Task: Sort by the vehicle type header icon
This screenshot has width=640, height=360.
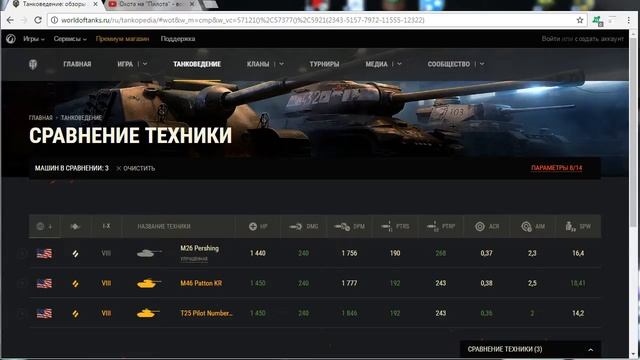Action: [x=76, y=226]
